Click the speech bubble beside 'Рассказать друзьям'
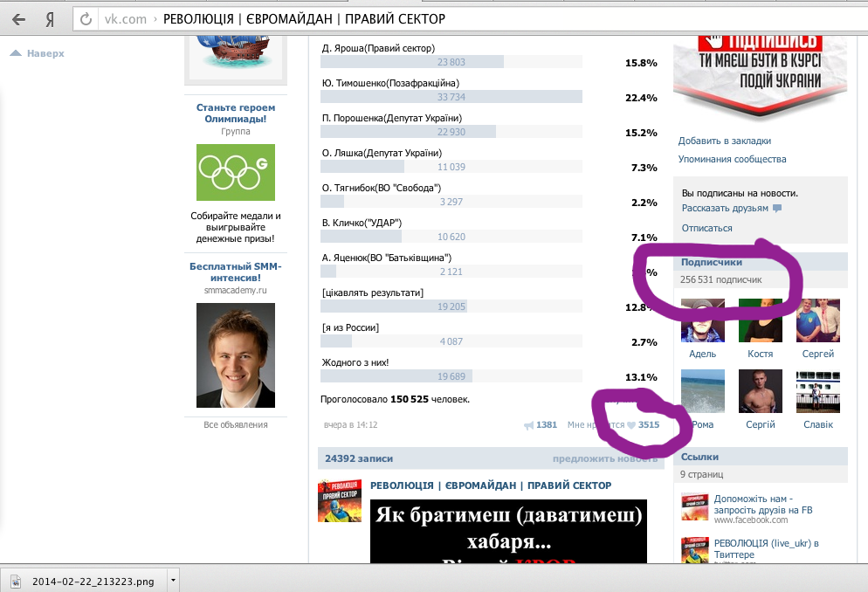Image resolution: width=868 pixels, height=592 pixels. tap(777, 209)
